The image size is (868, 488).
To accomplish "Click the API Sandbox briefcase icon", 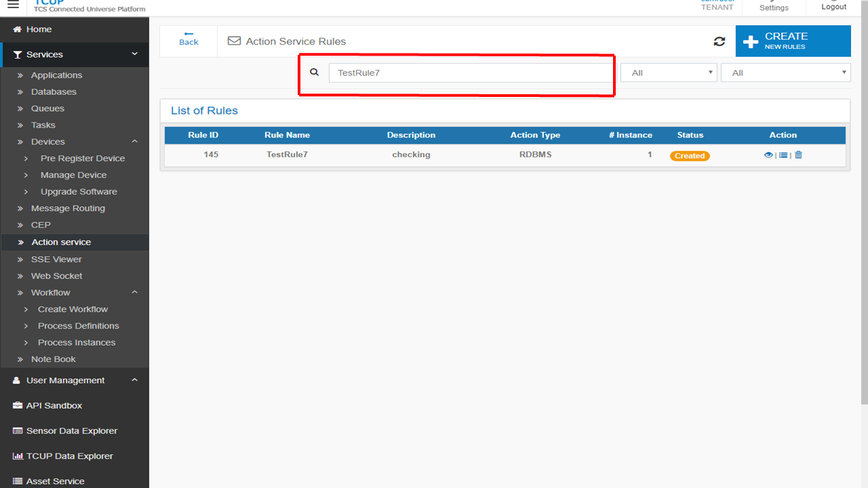I will coord(18,406).
